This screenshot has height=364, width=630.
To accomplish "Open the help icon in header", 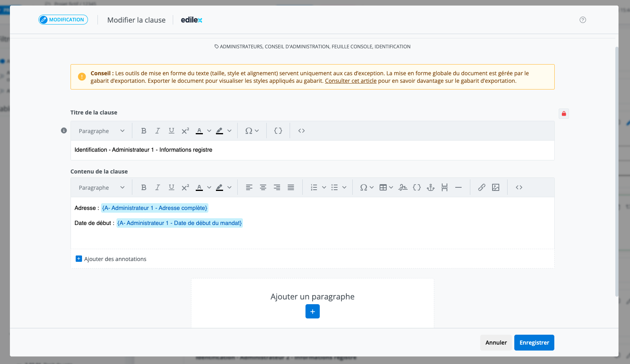I will click(x=582, y=20).
